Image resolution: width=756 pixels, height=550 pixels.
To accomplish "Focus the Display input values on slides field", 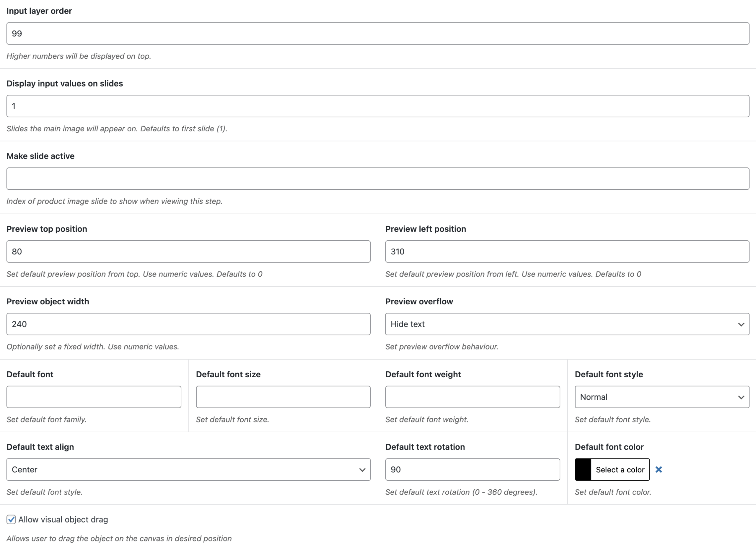I will (x=377, y=106).
